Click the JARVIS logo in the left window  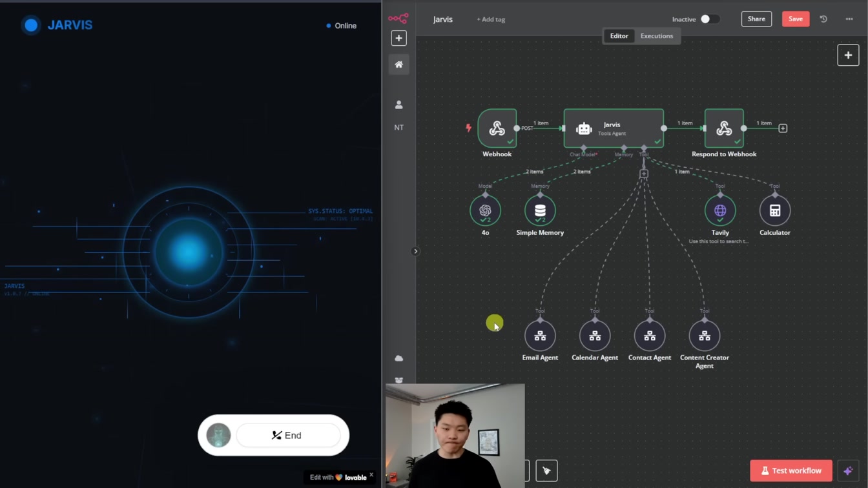[57, 25]
